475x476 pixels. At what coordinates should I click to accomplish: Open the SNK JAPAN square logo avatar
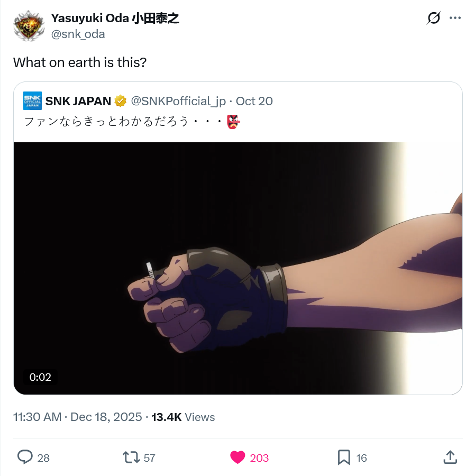[x=32, y=101]
